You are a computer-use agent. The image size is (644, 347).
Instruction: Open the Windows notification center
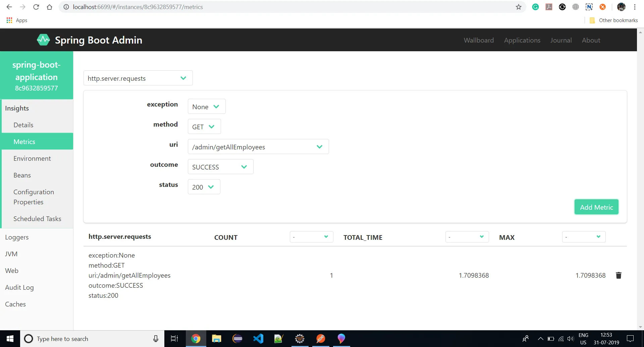click(x=630, y=339)
